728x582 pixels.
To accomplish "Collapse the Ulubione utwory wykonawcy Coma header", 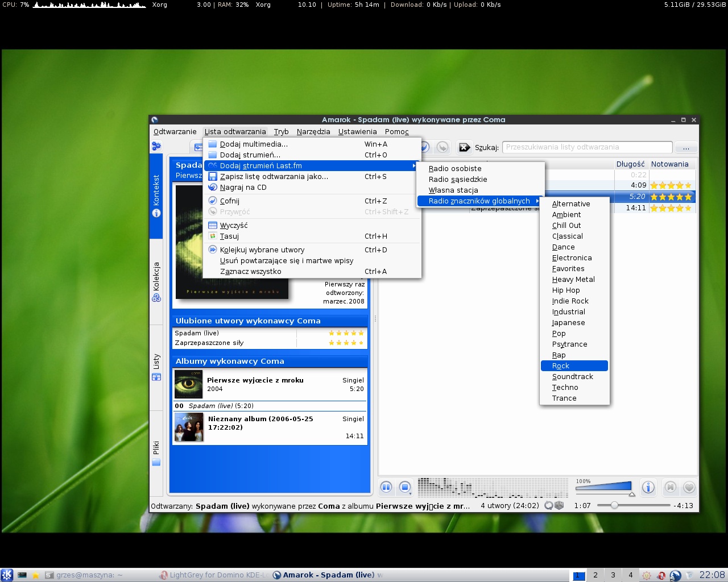I will (x=270, y=321).
